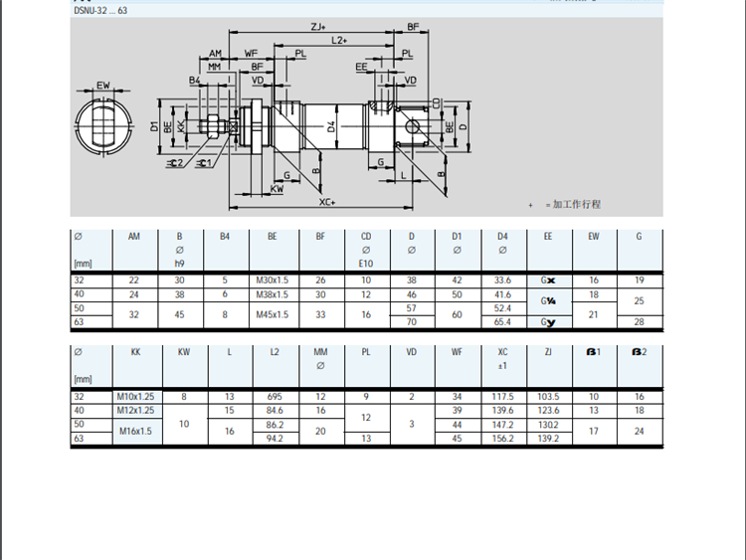Image resolution: width=746 pixels, height=560 pixels.
Task: Click the L2 value "84.6"
Action: pos(275,410)
